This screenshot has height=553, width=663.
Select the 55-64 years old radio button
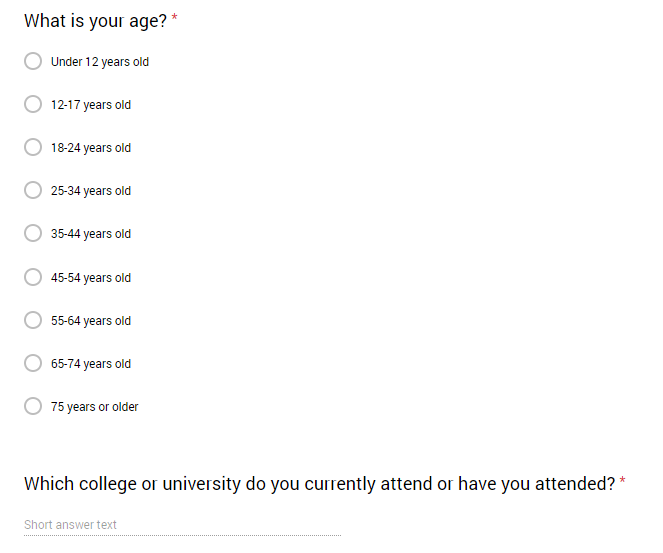coord(33,320)
